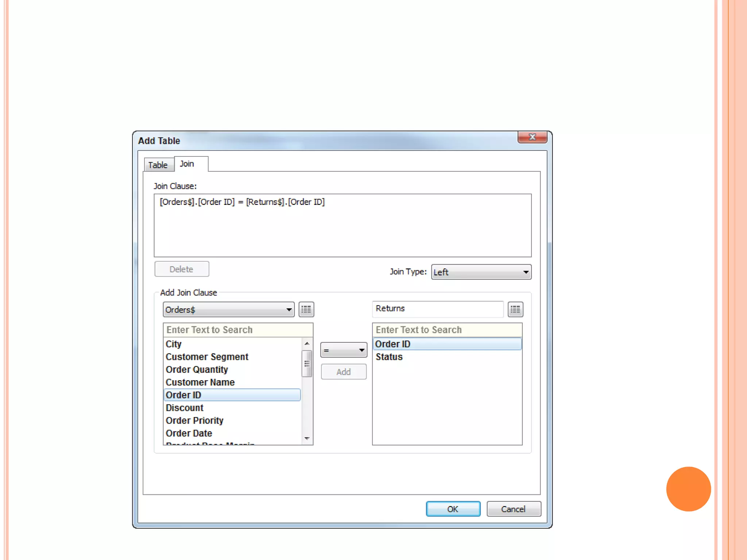Select Order Priority in Orders field list
This screenshot has height=560, width=747.
click(194, 421)
